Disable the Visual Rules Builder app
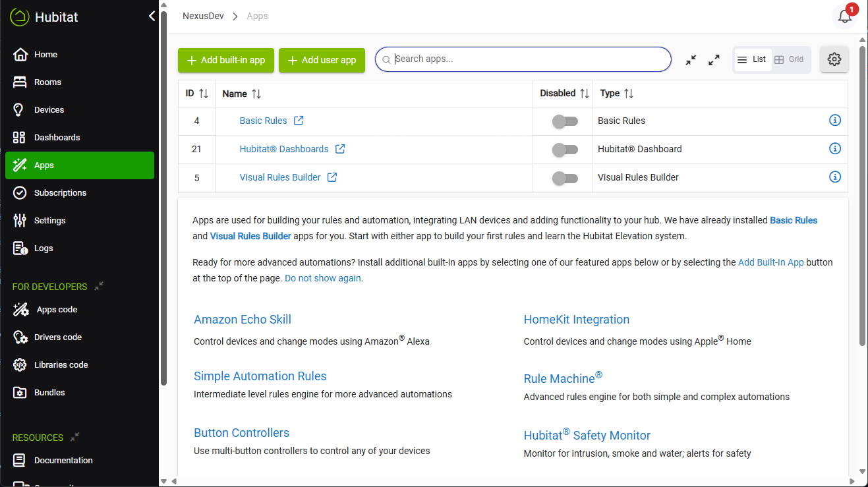This screenshot has height=487, width=868. pyautogui.click(x=565, y=178)
